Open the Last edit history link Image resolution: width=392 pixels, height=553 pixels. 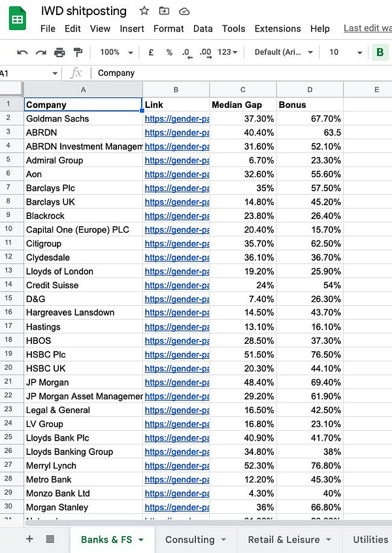368,28
